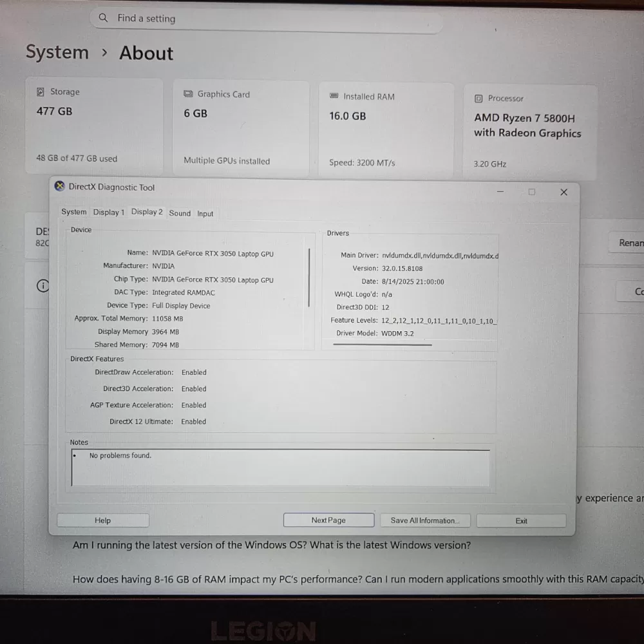This screenshot has width=644, height=644.
Task: Click Save All Information button
Action: coord(425,520)
